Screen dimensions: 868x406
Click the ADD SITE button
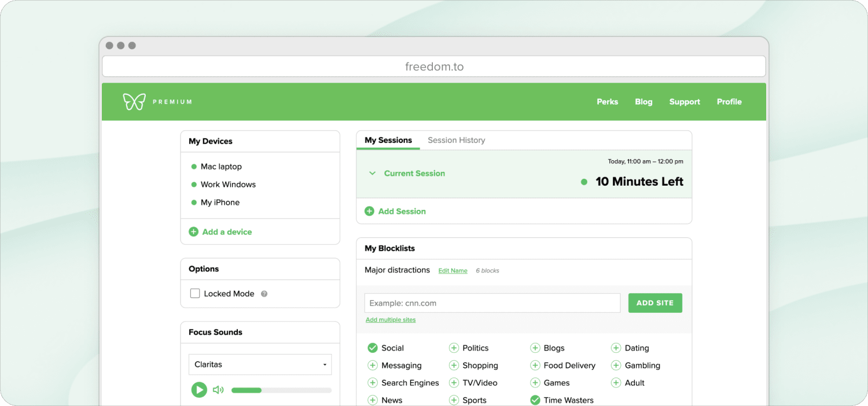point(655,303)
